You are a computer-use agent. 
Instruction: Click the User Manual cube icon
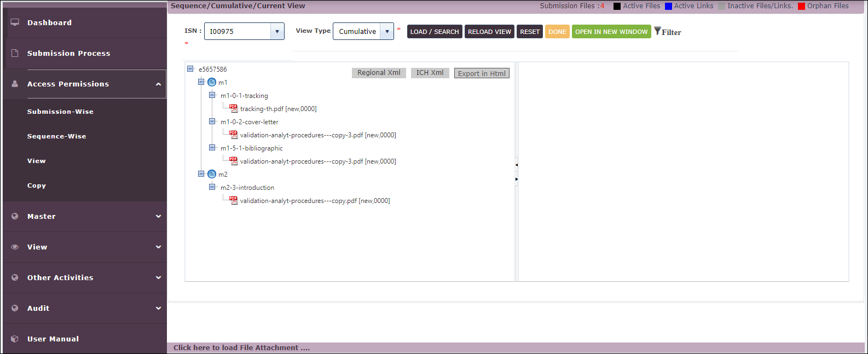(x=15, y=339)
